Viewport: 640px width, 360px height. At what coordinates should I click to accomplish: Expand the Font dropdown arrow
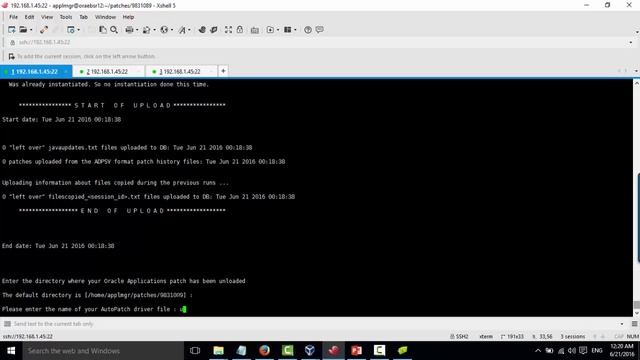[189, 30]
